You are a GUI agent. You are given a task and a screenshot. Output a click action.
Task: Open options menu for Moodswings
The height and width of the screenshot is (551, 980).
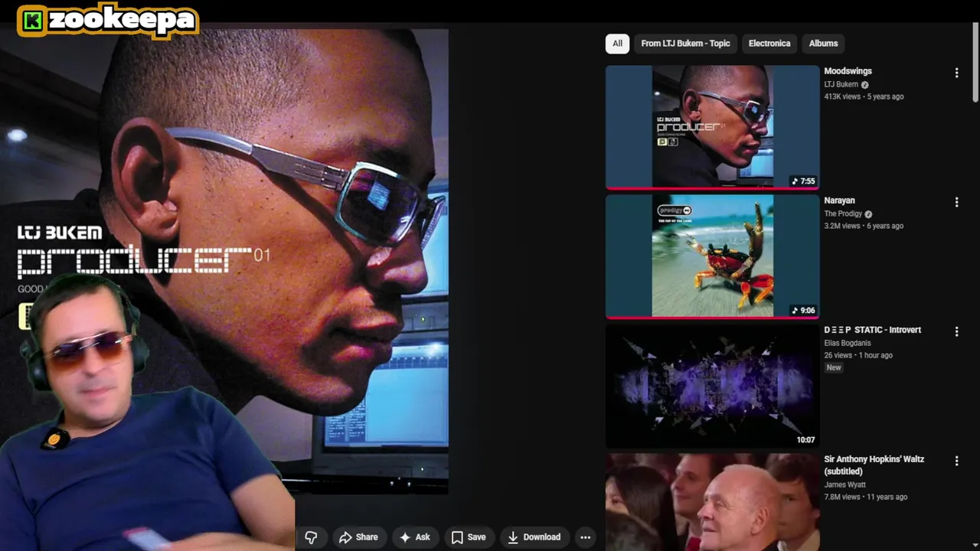956,73
